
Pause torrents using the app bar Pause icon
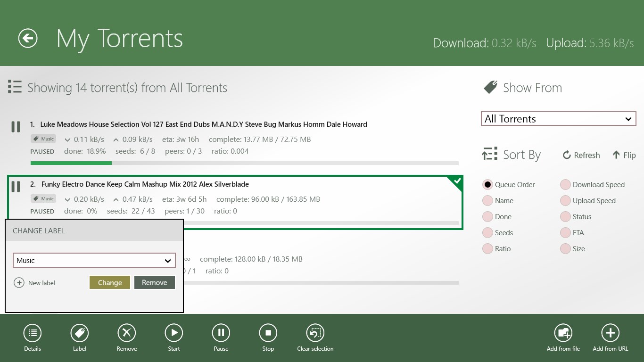coord(221,333)
